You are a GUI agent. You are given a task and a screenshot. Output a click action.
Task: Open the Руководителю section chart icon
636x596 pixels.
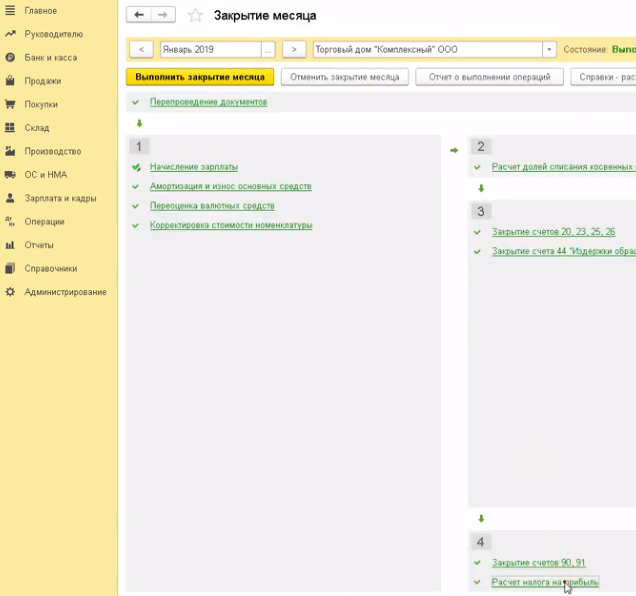point(10,34)
